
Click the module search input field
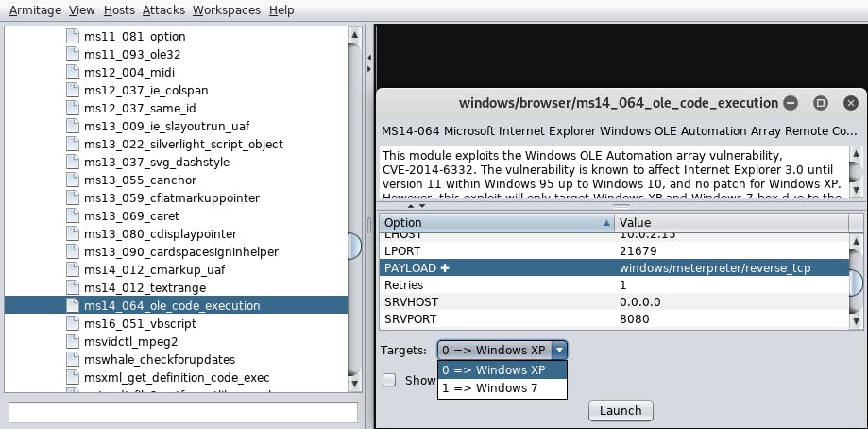[183, 412]
